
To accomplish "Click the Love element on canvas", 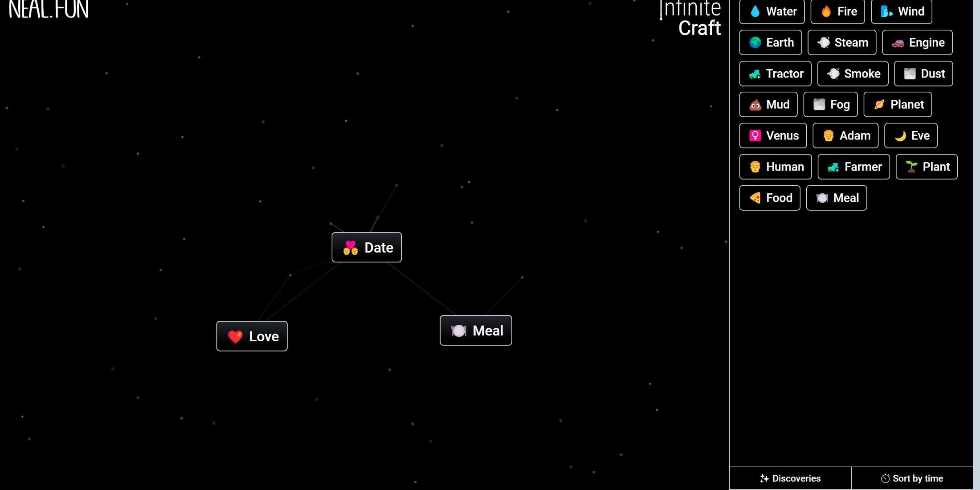I will pos(252,336).
